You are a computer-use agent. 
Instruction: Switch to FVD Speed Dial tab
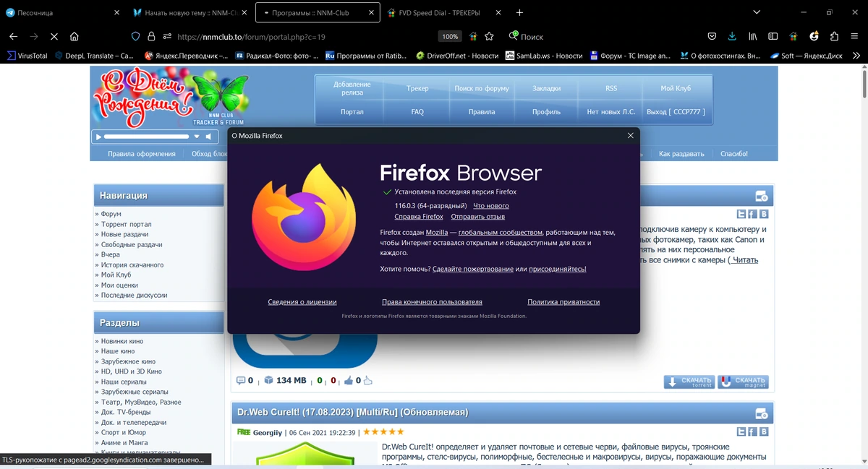pos(444,12)
